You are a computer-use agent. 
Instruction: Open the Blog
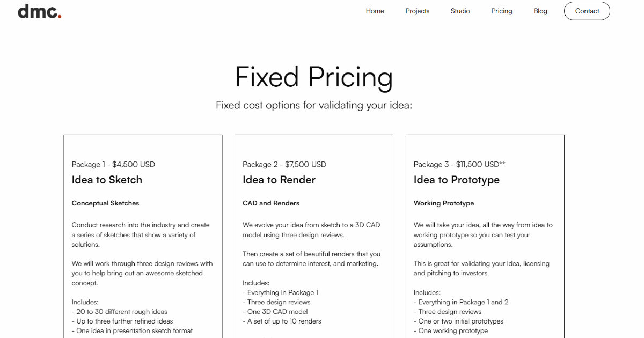click(x=540, y=11)
